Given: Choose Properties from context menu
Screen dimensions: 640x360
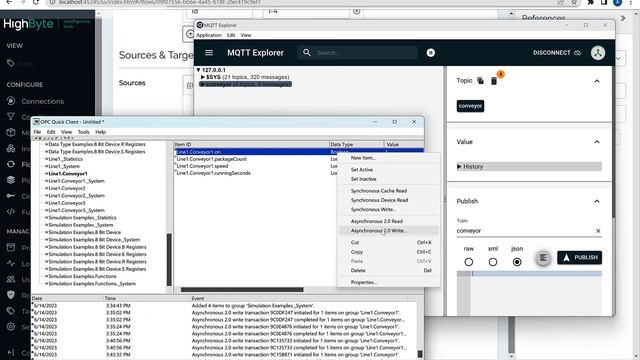Looking at the screenshot, I should click(x=389, y=282).
